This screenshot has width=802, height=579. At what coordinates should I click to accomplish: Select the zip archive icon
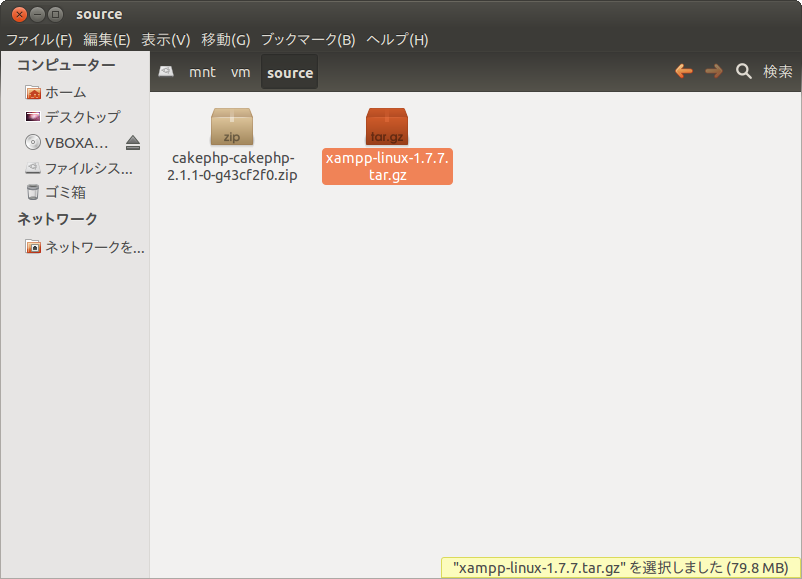tap(232, 126)
